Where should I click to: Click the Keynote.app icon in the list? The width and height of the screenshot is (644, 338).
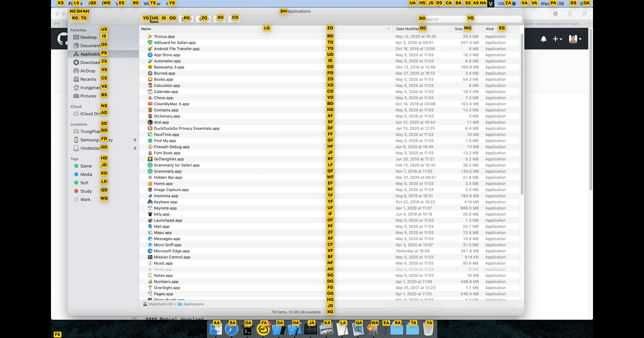click(150, 208)
